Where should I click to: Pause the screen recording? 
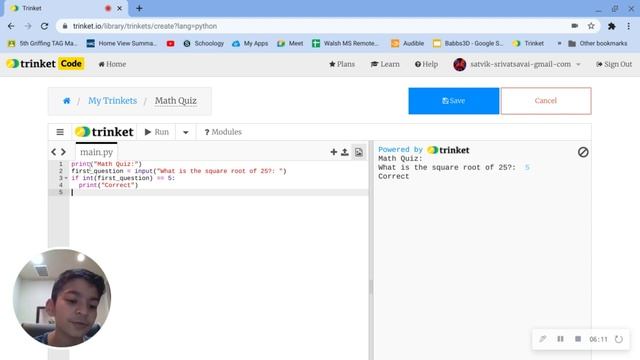[560, 339]
